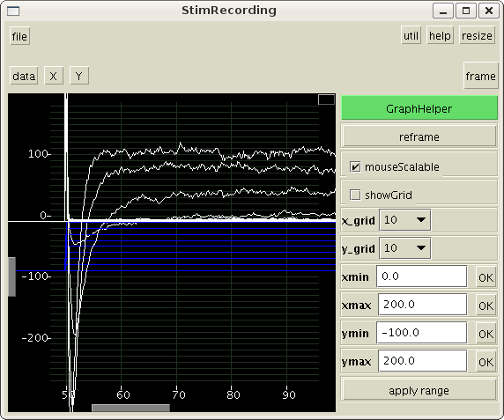Click the frame button
504x420 pixels.
[x=480, y=76]
